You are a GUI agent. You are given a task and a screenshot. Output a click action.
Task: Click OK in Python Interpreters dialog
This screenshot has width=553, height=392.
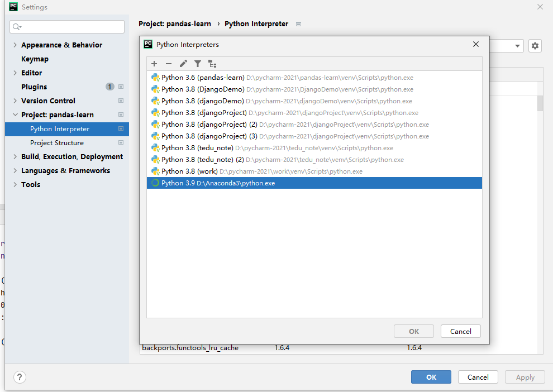coord(414,331)
